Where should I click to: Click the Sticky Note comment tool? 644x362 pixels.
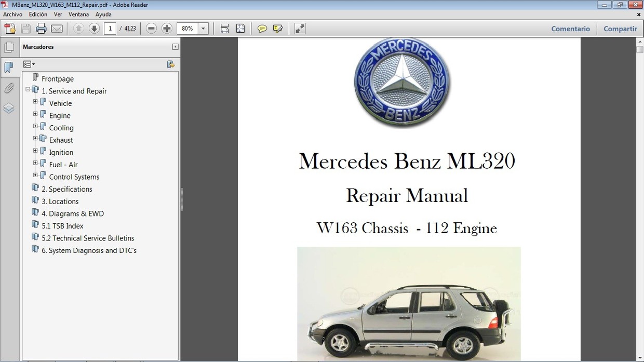point(262,29)
